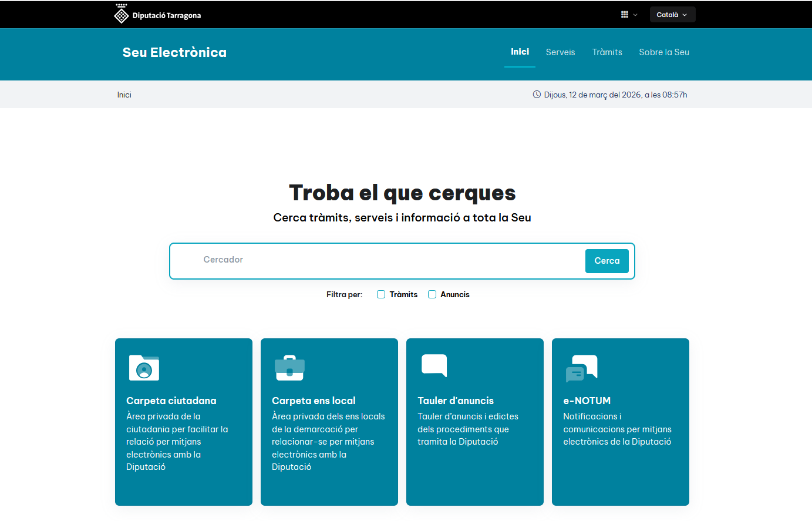Click the Diputació Tarragona diamond logo
The height and width of the screenshot is (521, 812).
pos(122,14)
